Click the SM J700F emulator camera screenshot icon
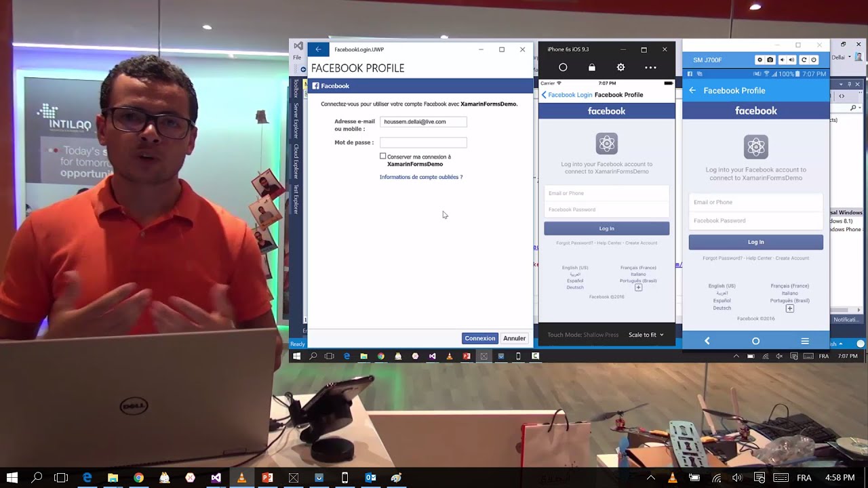 coord(770,60)
